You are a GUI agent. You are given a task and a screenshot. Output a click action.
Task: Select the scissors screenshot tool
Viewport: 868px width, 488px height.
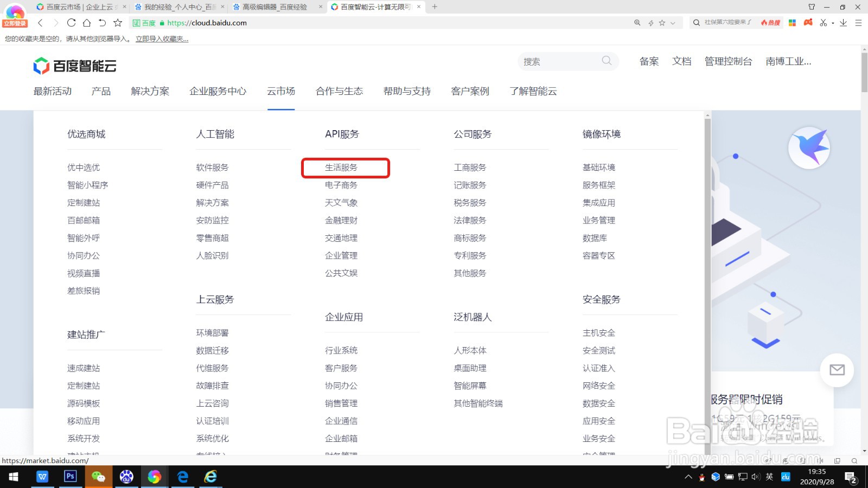coord(824,23)
